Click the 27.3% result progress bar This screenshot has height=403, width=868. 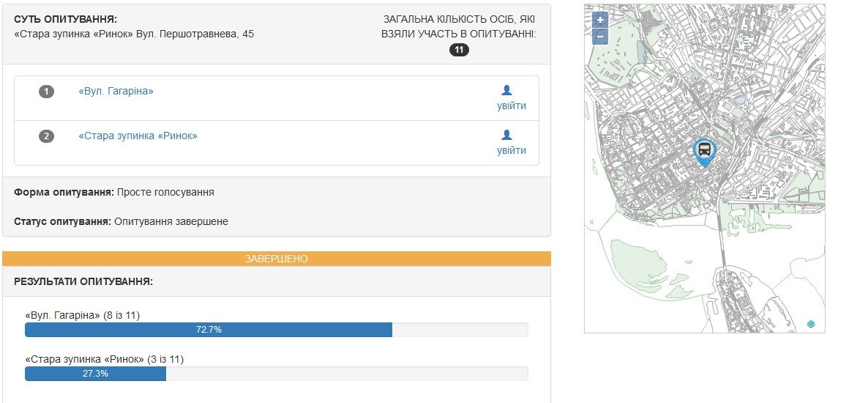click(x=95, y=374)
